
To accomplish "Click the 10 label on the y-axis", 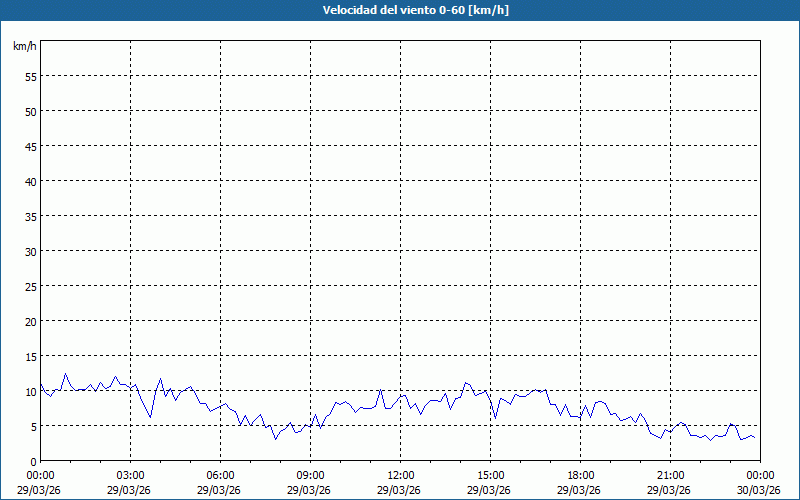I will pos(30,391).
